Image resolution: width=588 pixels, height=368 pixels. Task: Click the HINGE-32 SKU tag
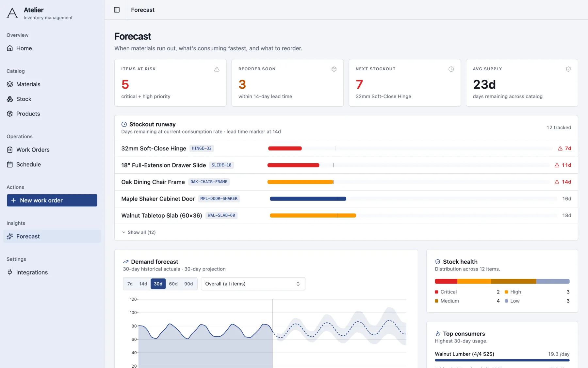pos(202,148)
